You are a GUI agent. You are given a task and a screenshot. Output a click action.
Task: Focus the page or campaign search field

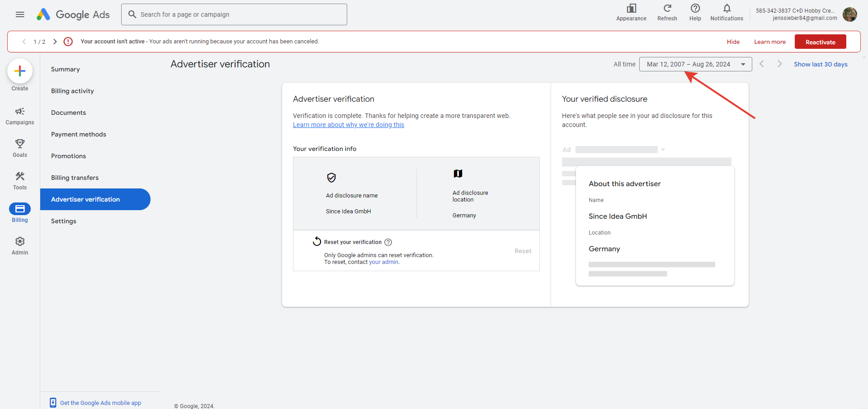[x=234, y=14]
